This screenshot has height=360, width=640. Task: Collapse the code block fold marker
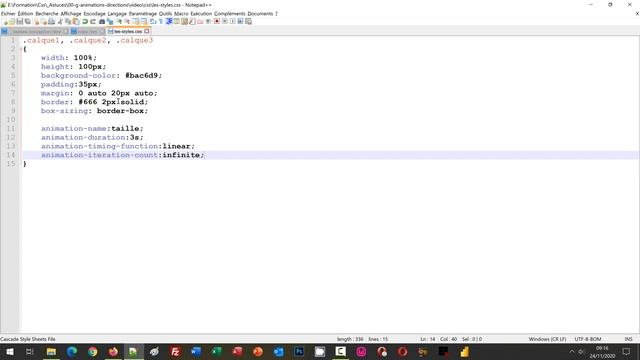(x=20, y=49)
